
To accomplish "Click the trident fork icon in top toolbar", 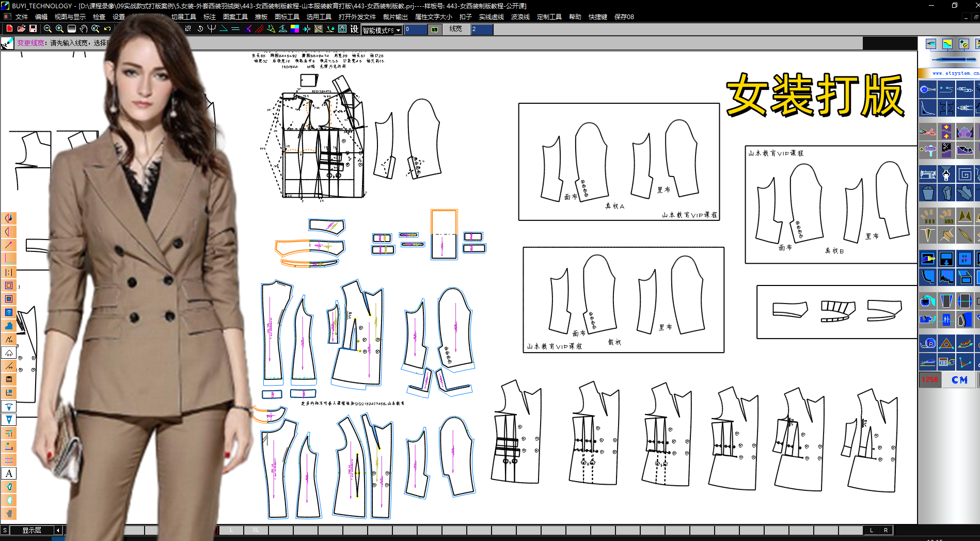I will coord(212,29).
